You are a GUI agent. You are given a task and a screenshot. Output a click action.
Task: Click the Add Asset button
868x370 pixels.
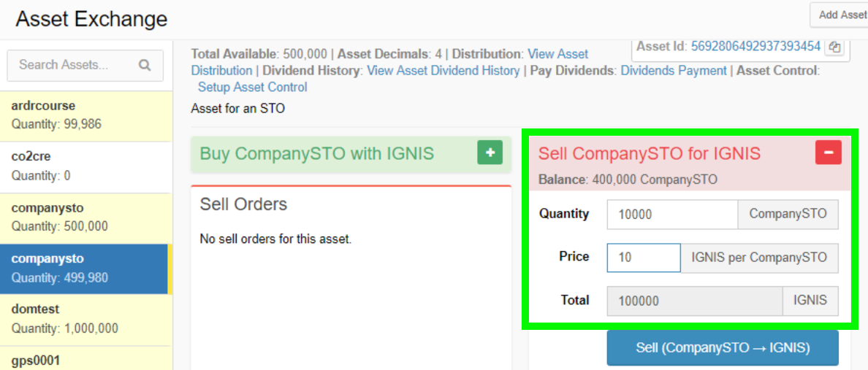coord(841,15)
